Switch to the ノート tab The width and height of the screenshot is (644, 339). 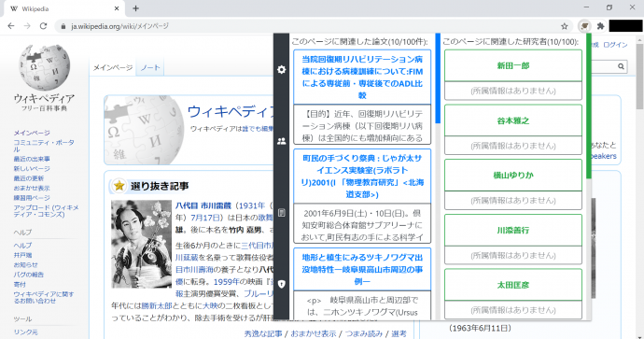[150, 68]
